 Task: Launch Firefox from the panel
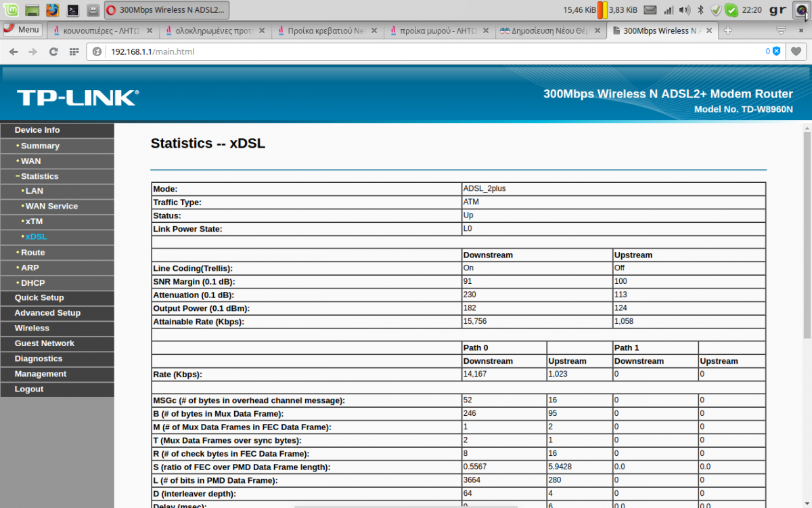[52, 10]
